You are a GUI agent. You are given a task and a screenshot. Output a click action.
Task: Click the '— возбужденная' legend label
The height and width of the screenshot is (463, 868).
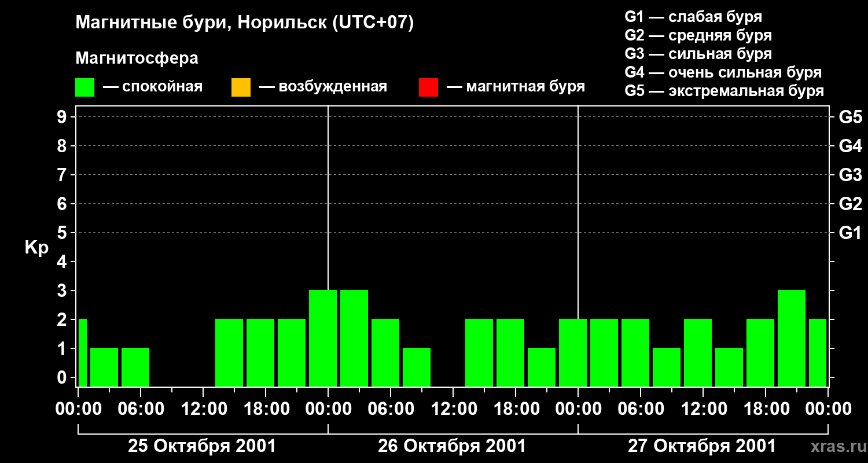point(323,87)
